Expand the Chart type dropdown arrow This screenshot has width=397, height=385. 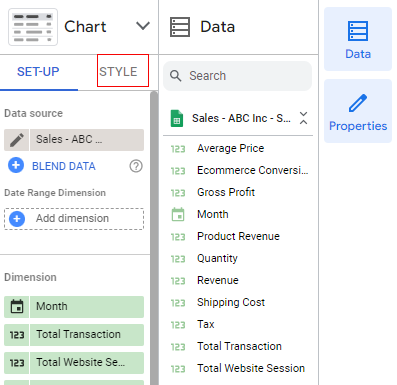point(143,26)
